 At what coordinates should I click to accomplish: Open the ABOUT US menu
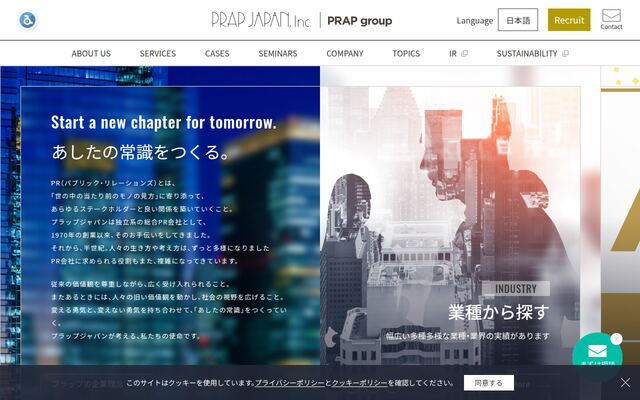91,53
